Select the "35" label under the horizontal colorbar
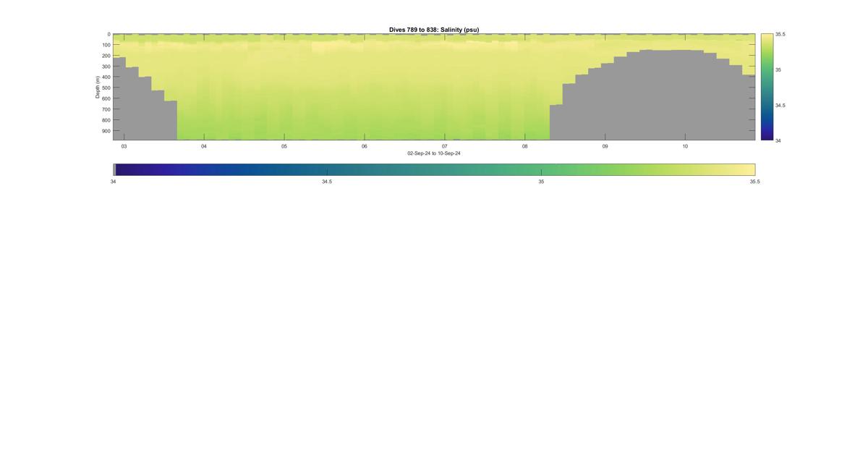This screenshot has width=868, height=450. [541, 182]
